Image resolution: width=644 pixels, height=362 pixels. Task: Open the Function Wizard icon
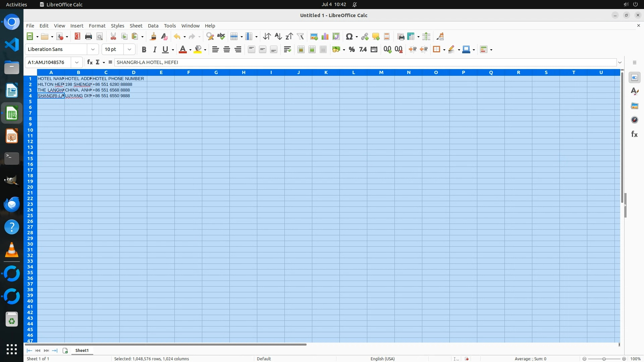coord(90,62)
